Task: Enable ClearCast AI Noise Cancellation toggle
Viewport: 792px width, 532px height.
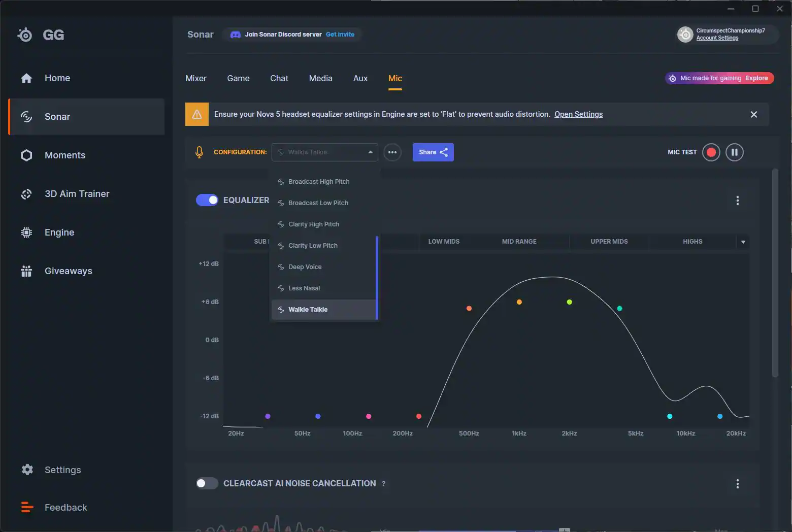Action: click(207, 483)
